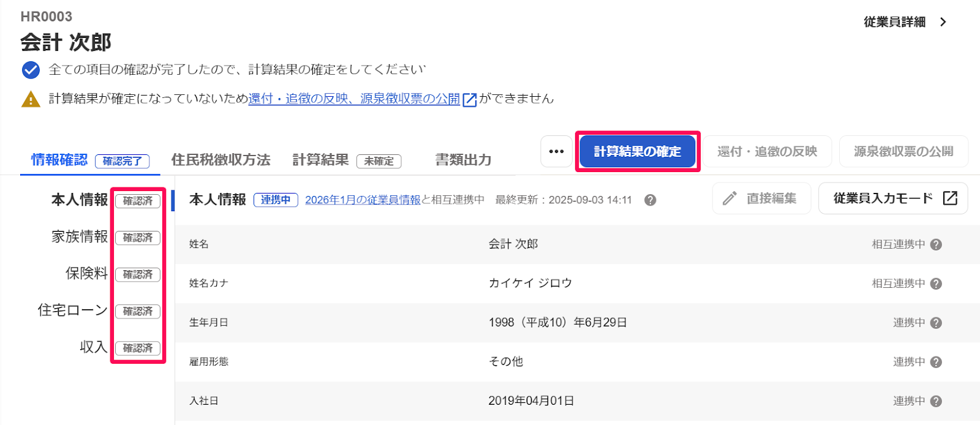Click the pencil icon in 直接編集
This screenshot has width=980, height=425.
click(729, 198)
